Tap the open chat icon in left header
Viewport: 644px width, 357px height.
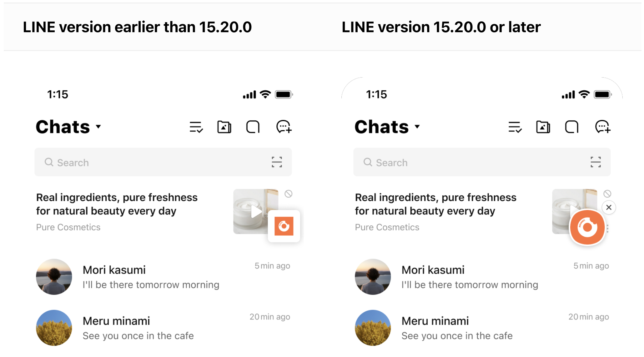(x=253, y=127)
